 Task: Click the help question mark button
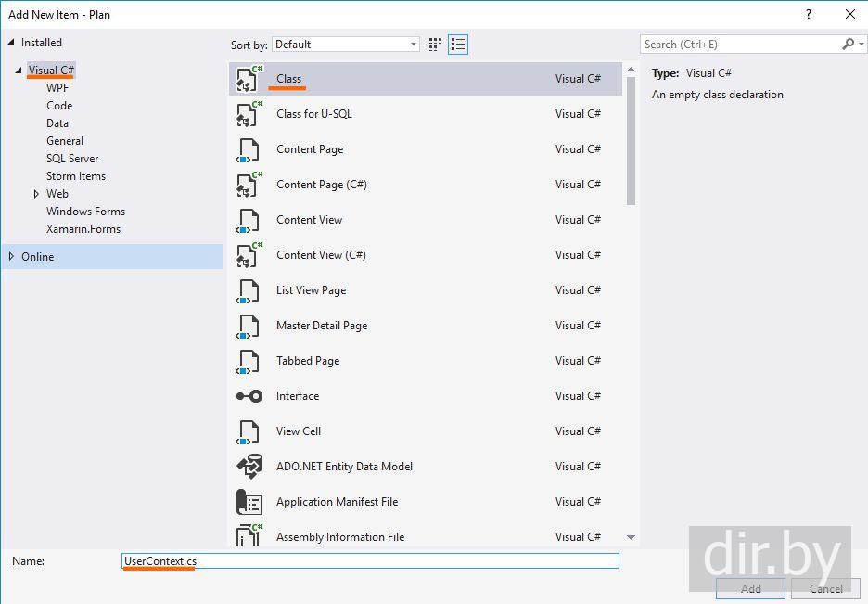pos(809,14)
